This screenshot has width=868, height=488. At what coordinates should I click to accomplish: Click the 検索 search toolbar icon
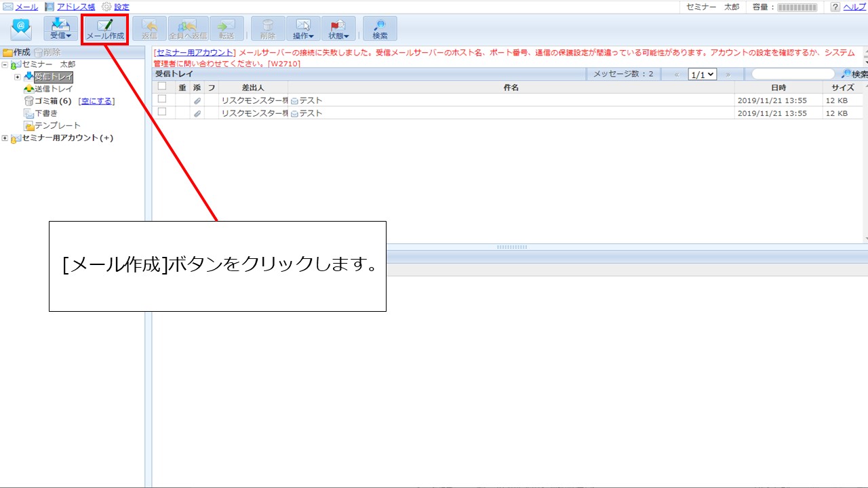pyautogui.click(x=380, y=29)
